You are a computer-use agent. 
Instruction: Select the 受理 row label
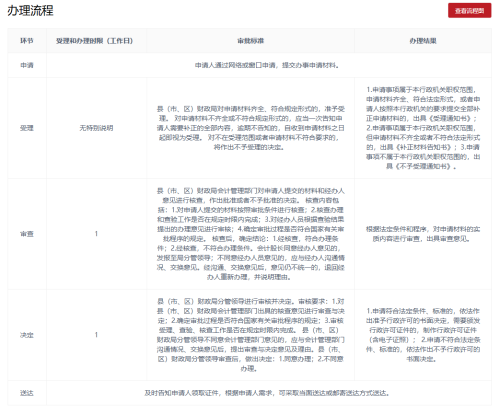(x=27, y=128)
